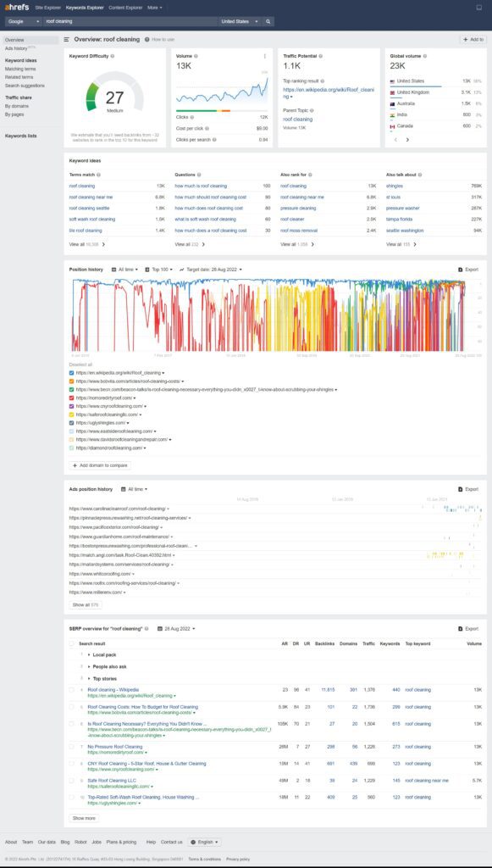Open the How to use help icon
The height and width of the screenshot is (868, 492).
(x=147, y=40)
